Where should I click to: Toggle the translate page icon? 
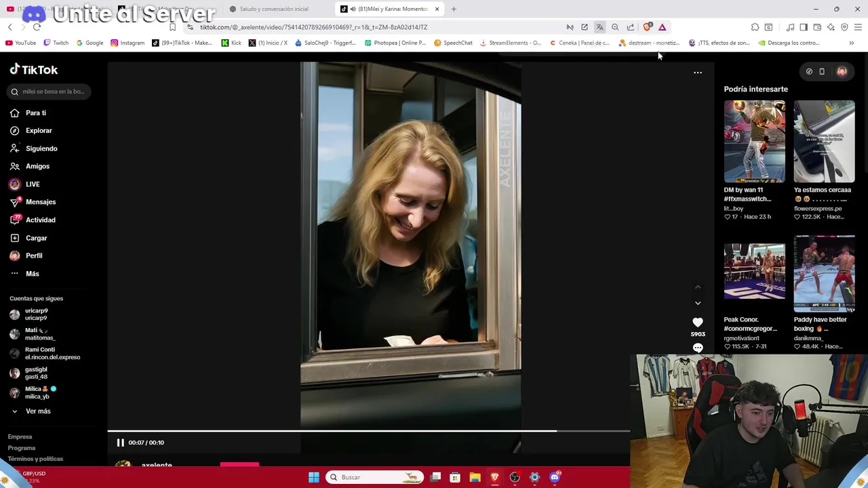tap(599, 27)
